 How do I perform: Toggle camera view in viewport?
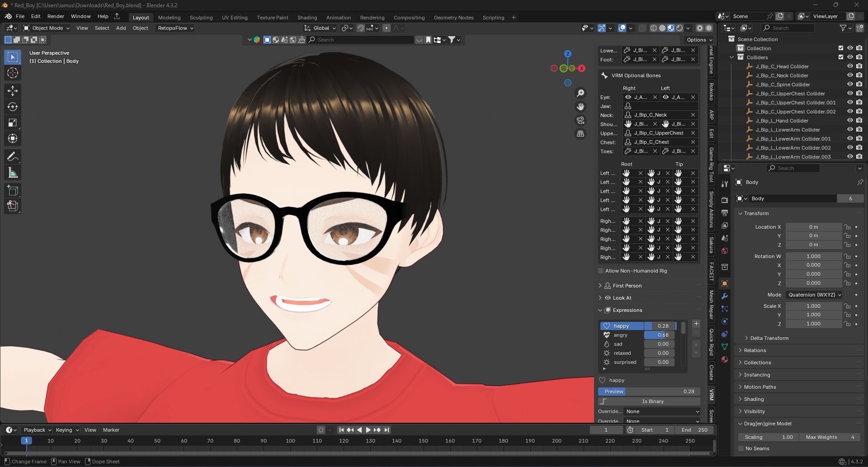(x=580, y=120)
